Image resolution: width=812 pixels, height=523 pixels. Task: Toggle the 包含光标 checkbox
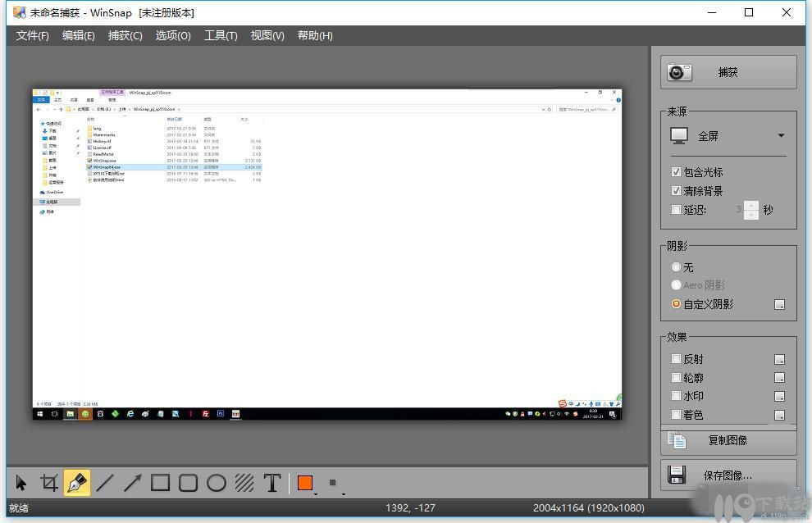click(x=676, y=172)
